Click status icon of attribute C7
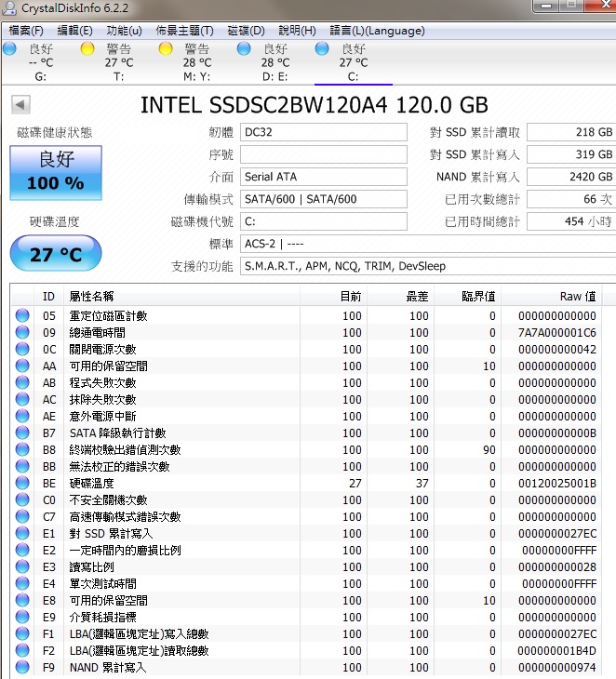 pos(22,516)
